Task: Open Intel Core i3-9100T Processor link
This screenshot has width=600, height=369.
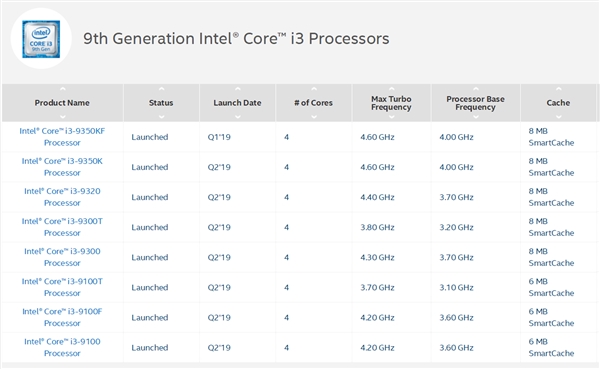Action: point(62,287)
